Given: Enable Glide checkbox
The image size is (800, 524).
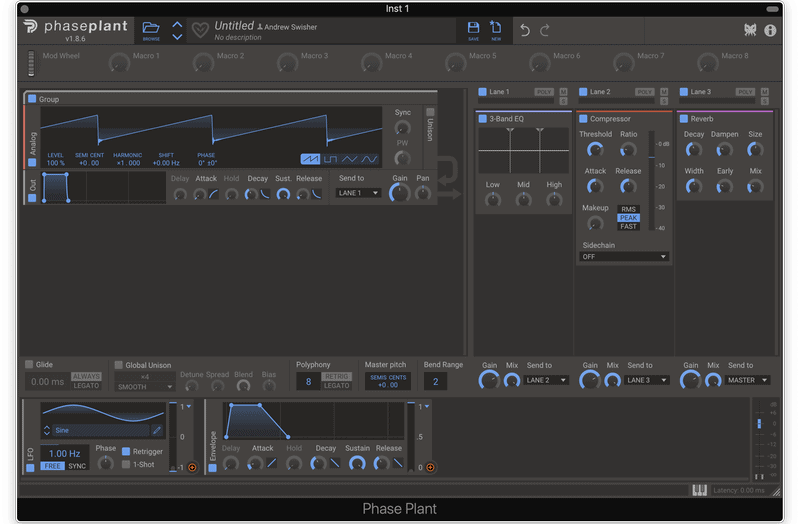Looking at the screenshot, I should point(29,364).
